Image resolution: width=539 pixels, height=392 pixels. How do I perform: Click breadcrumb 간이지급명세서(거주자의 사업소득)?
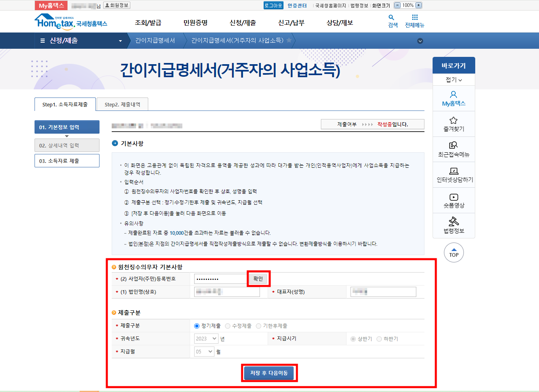[x=237, y=41]
